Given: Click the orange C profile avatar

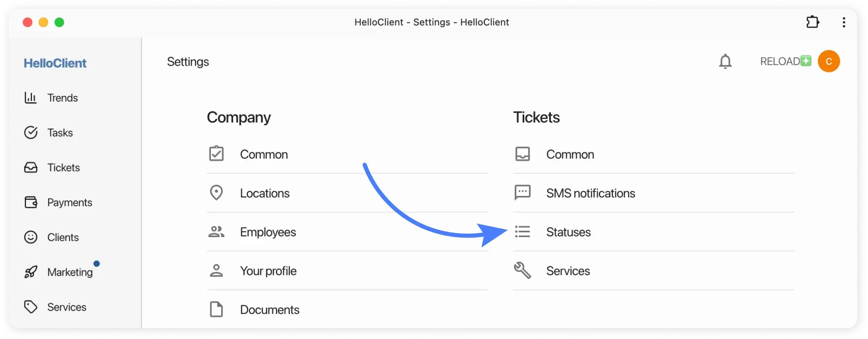Looking at the screenshot, I should click(829, 61).
